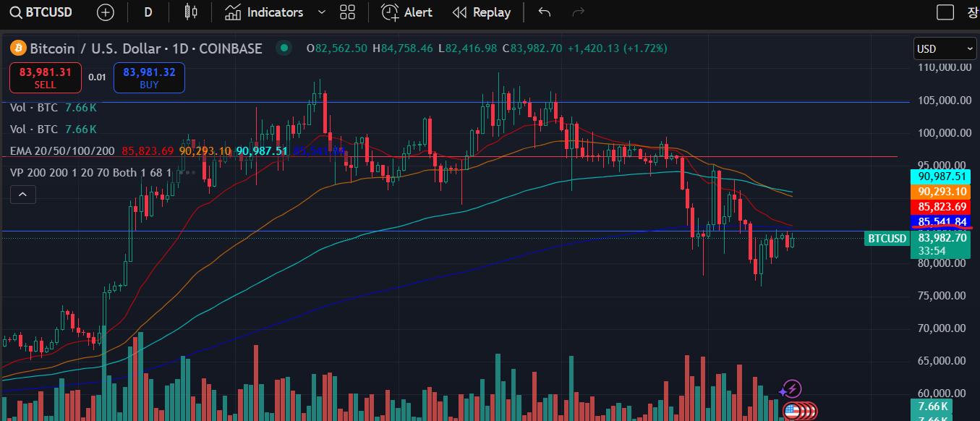Collapse the indicator legend with the chevron
Viewport: 980px width, 421px height.
pos(22,194)
